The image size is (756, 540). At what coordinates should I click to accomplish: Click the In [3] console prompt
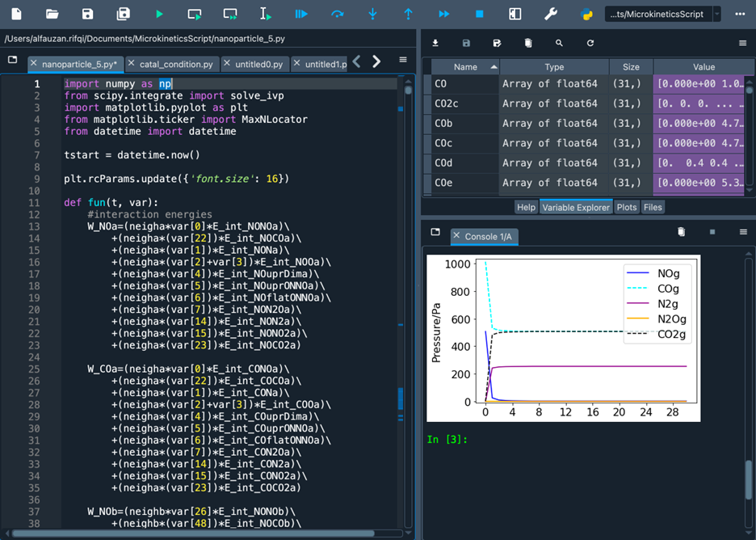[447, 439]
